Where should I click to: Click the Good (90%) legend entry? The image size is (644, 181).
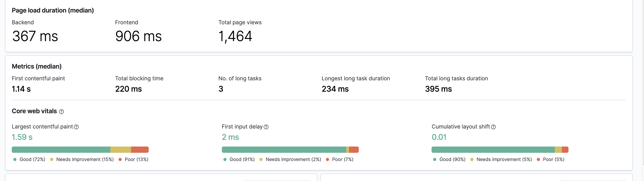449,159
